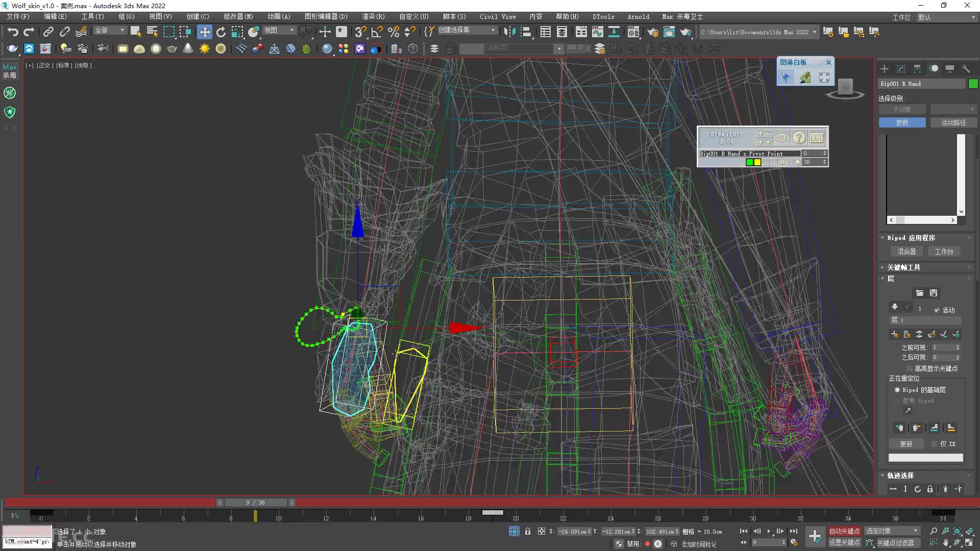980x551 pixels.
Task: Open the Hierarchy panel tab
Action: pyautogui.click(x=917, y=69)
